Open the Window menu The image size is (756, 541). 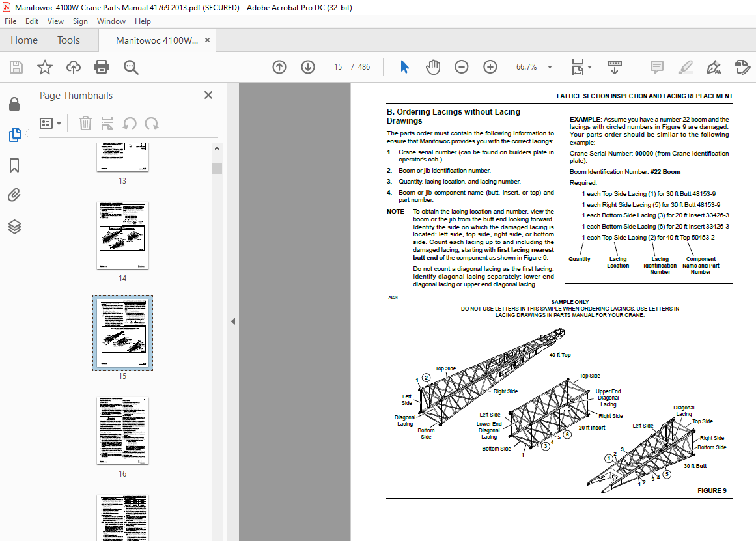pos(111,21)
